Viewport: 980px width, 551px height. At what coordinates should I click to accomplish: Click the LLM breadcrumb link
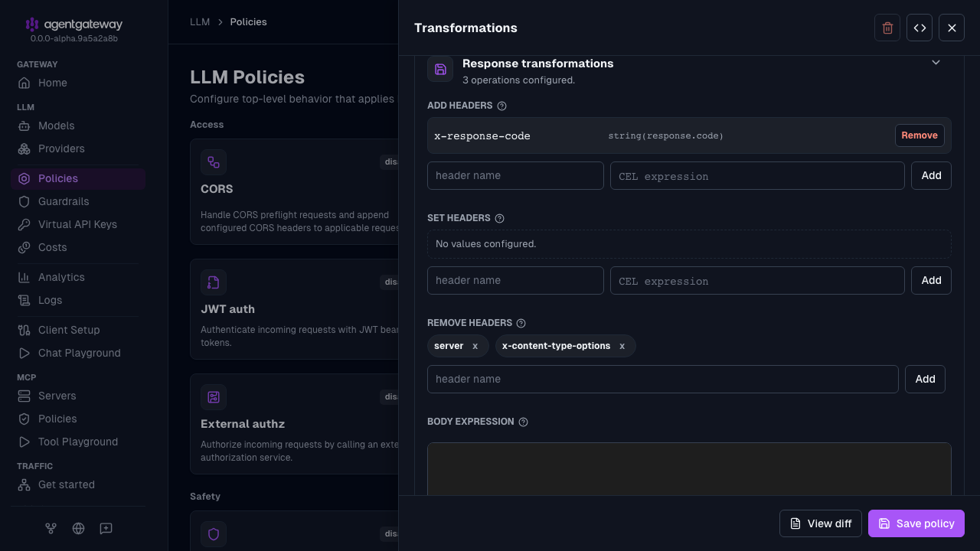(200, 21)
